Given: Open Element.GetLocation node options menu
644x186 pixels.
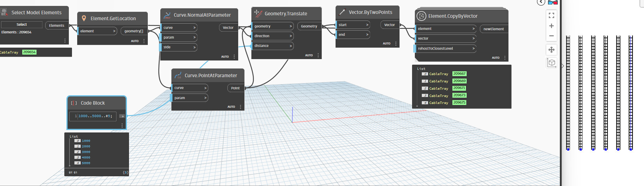Looking at the screenshot, I should [x=144, y=41].
